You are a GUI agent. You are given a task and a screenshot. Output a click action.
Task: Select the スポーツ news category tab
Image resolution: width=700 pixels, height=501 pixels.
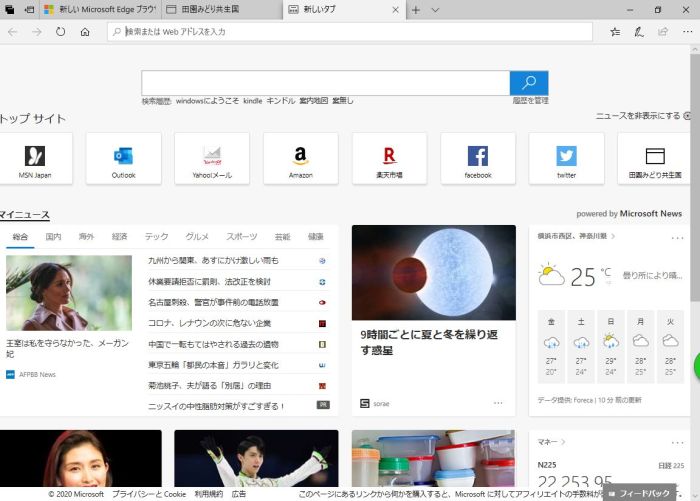click(241, 237)
